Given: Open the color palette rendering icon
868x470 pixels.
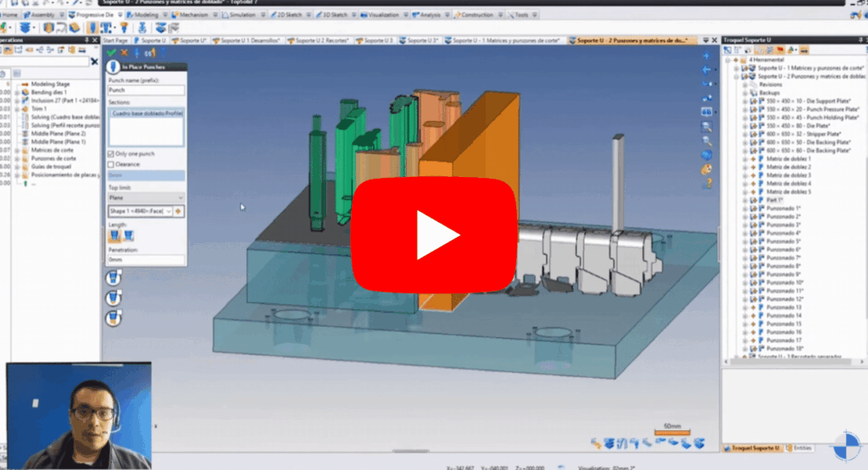Looking at the screenshot, I should coord(706,169).
